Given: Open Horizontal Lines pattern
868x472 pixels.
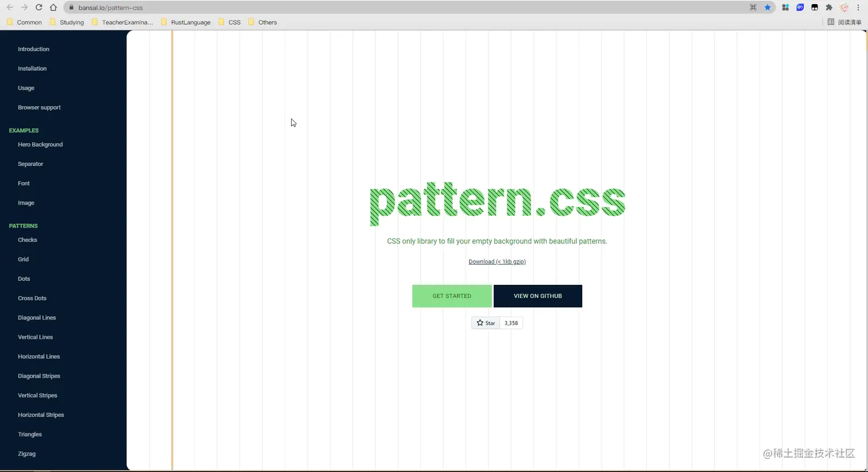Looking at the screenshot, I should point(38,357).
